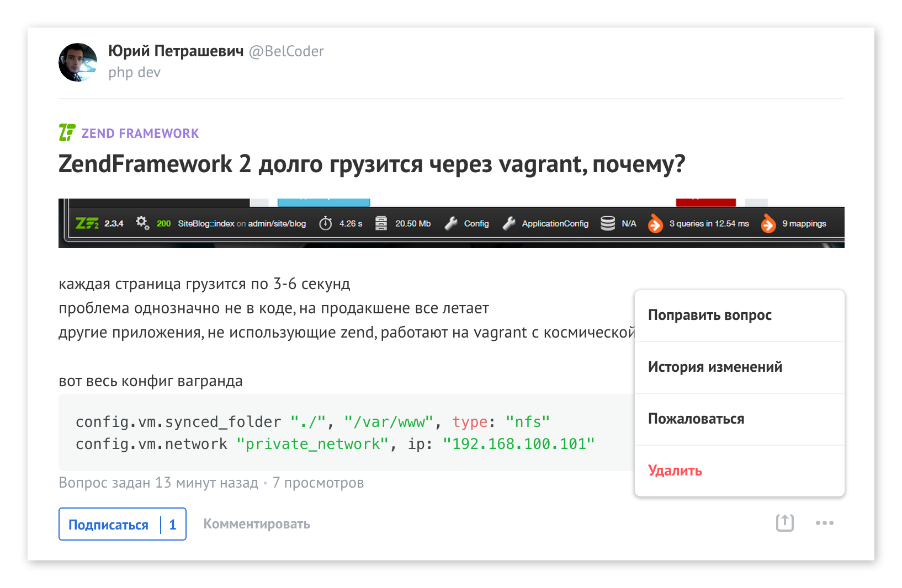
Task: Click the orange arrow beside 3 queries
Action: [x=655, y=223]
